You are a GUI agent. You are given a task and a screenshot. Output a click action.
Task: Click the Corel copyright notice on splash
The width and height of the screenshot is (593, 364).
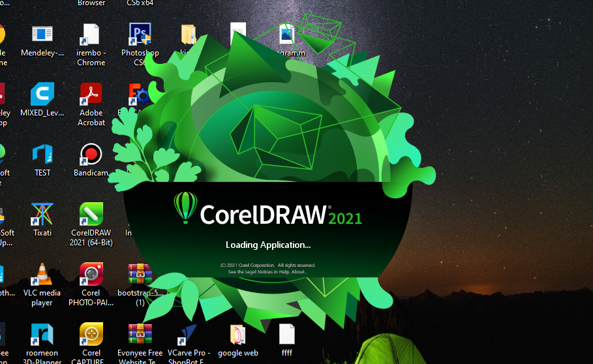coord(267,268)
